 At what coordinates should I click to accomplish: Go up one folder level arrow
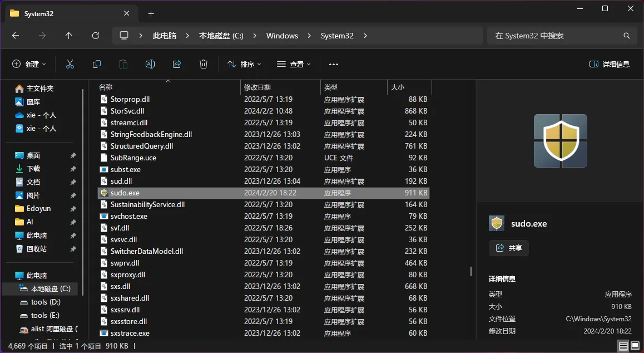pos(68,36)
